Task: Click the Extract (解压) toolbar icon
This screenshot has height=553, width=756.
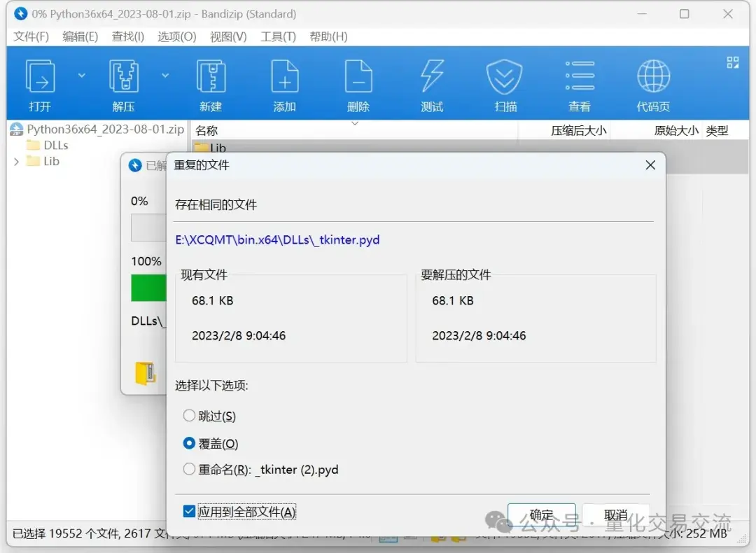Action: (x=124, y=76)
